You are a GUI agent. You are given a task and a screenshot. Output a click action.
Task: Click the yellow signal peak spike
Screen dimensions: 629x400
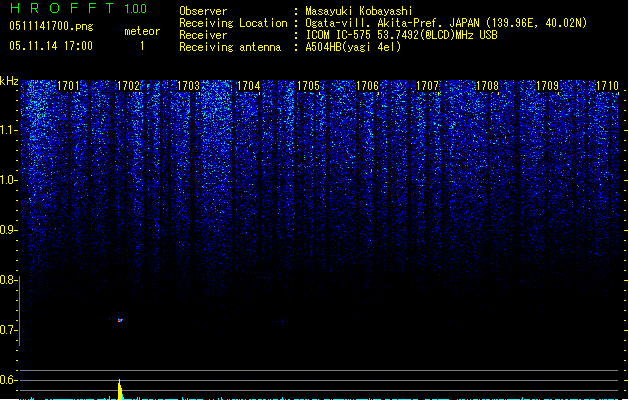point(120,389)
